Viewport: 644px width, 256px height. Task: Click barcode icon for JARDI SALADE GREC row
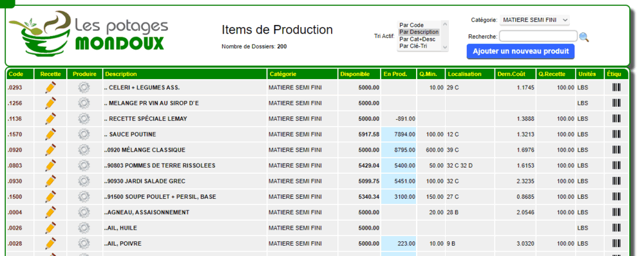pyautogui.click(x=616, y=181)
